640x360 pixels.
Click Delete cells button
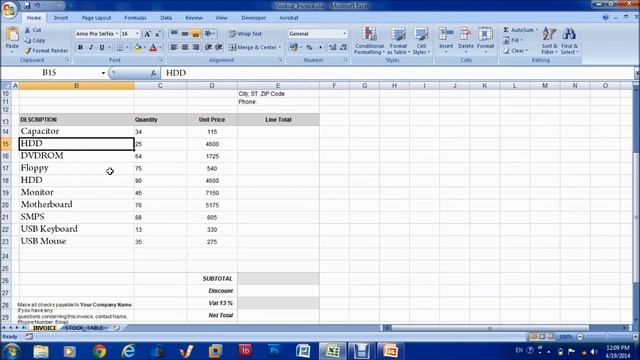click(x=465, y=40)
